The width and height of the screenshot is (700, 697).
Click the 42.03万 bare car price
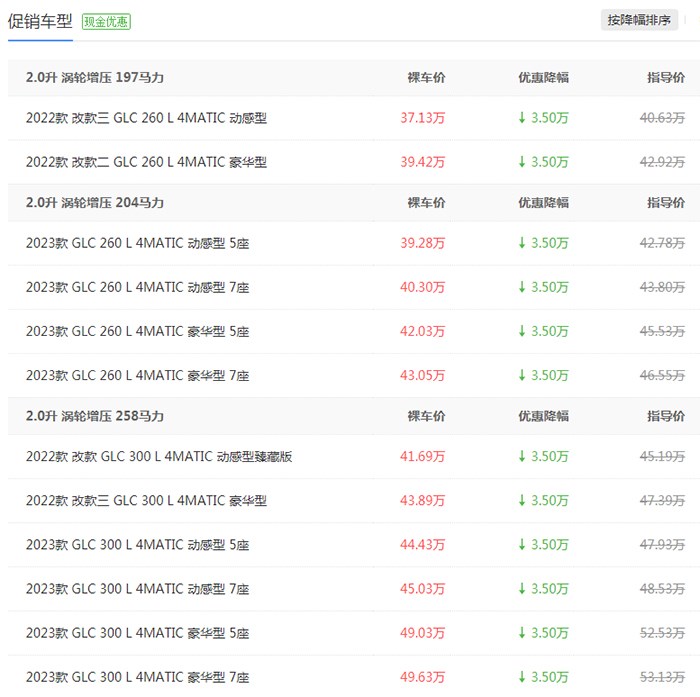(422, 331)
